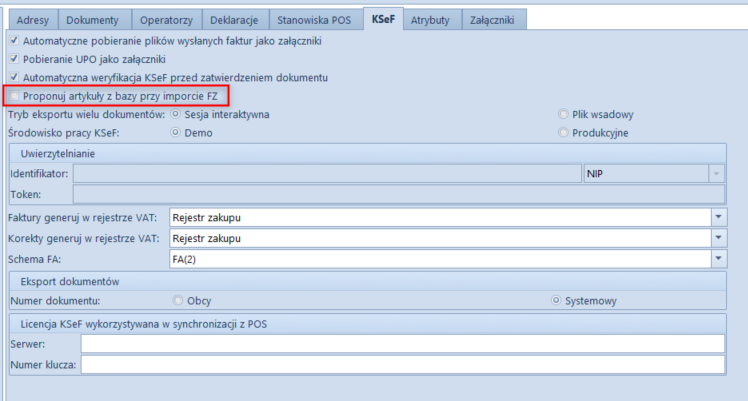Viewport: 748px width, 401px height.
Task: Select Obcy document number option
Action: 178,300
